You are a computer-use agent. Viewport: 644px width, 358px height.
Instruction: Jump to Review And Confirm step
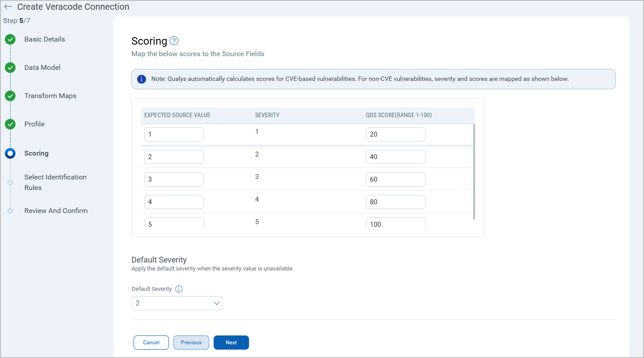coord(56,211)
